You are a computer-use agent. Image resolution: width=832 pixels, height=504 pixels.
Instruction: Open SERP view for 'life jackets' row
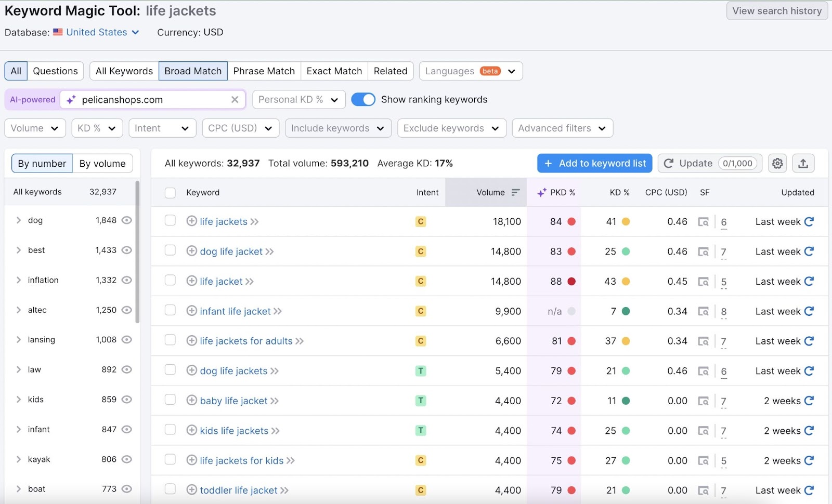703,222
